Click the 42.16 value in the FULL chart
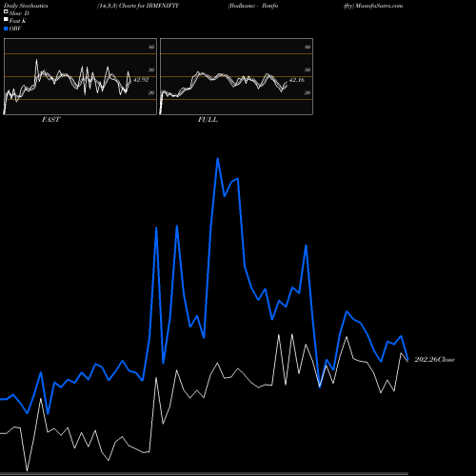476x476 pixels. (297, 80)
